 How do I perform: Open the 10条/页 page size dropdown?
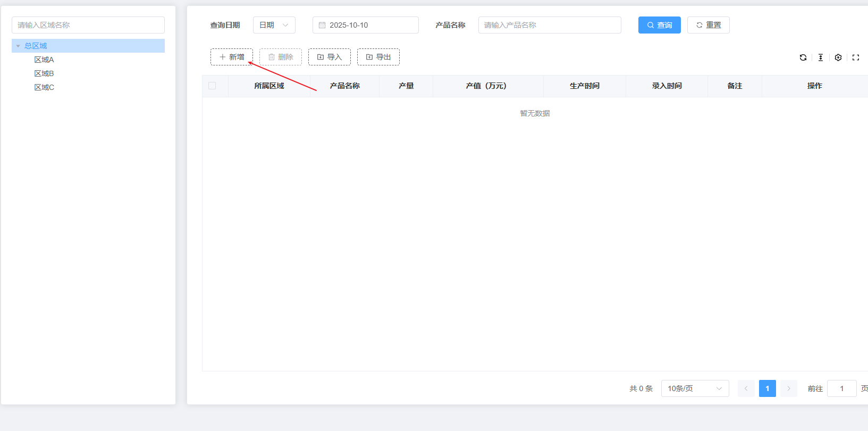[x=695, y=388]
